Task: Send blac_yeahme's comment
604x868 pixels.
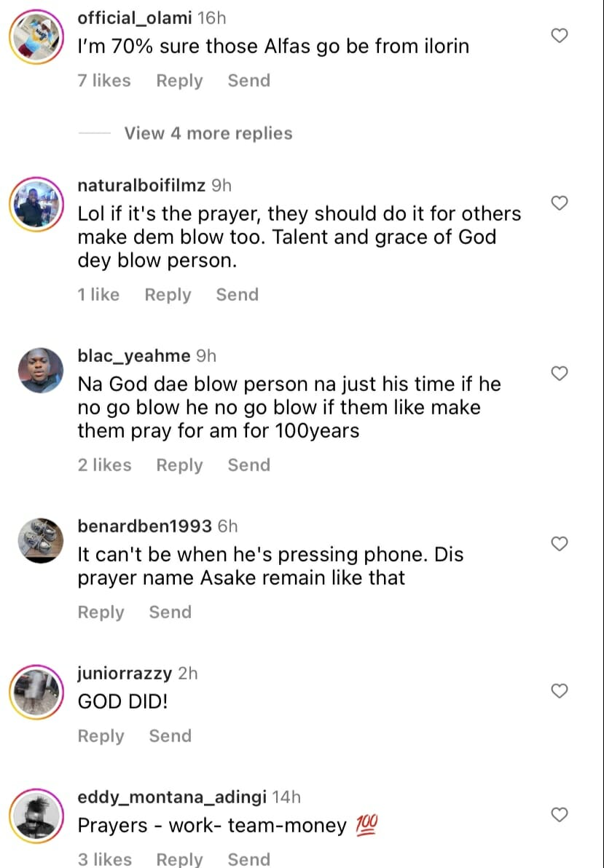Action: tap(248, 465)
